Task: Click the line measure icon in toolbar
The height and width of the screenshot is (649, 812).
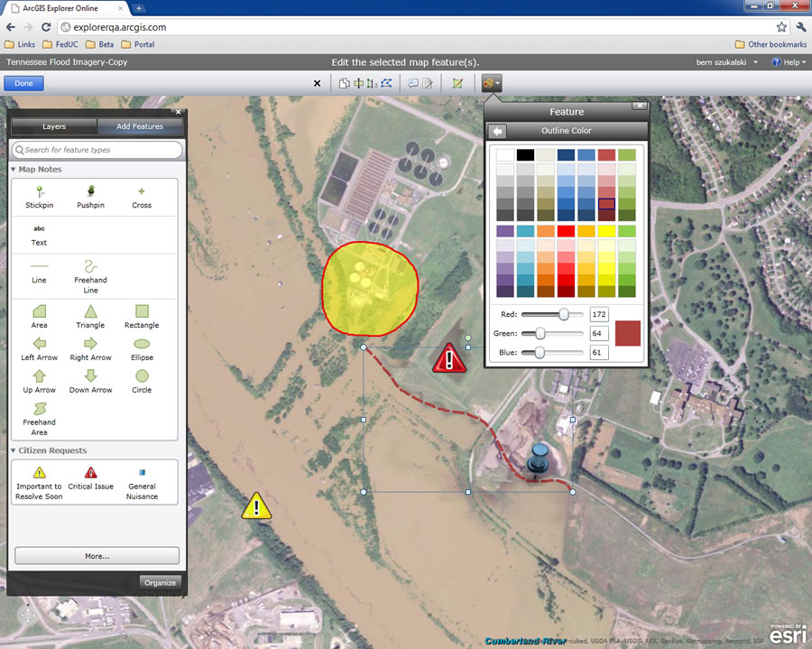Action: pyautogui.click(x=372, y=83)
